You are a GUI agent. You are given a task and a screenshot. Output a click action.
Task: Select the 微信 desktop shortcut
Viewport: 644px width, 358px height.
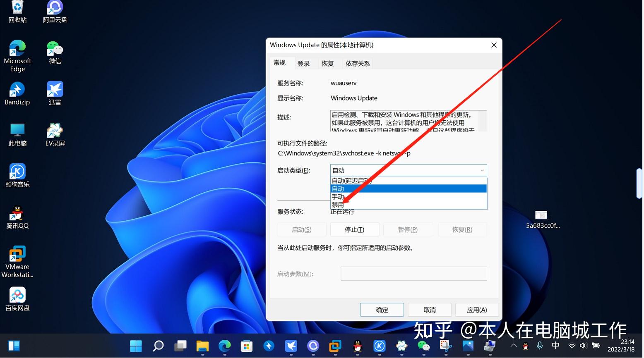pyautogui.click(x=55, y=52)
